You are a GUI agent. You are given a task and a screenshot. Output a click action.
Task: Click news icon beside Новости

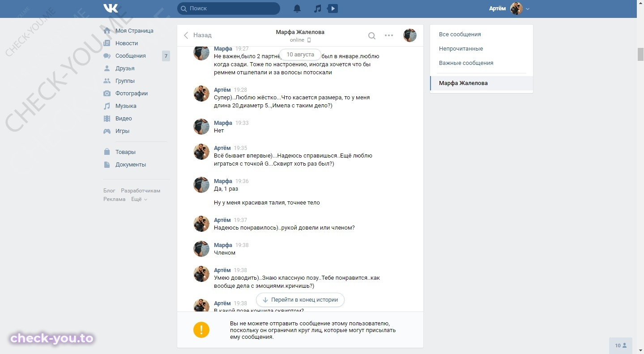(x=107, y=43)
